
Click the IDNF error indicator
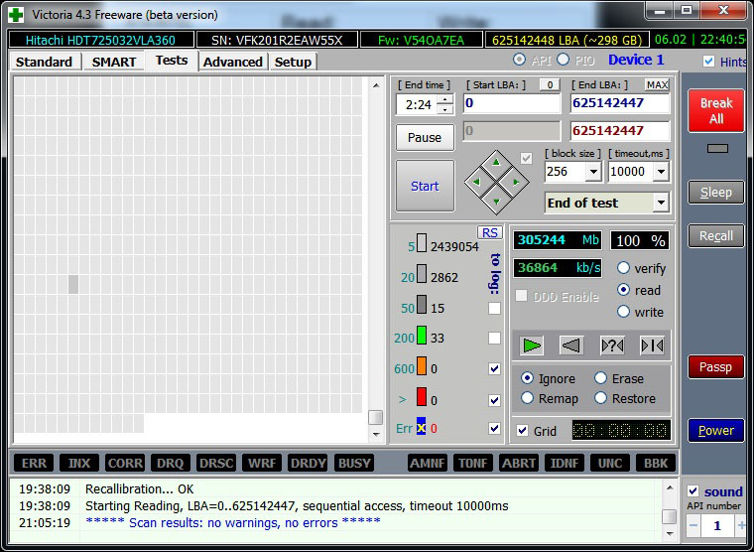coord(565,464)
